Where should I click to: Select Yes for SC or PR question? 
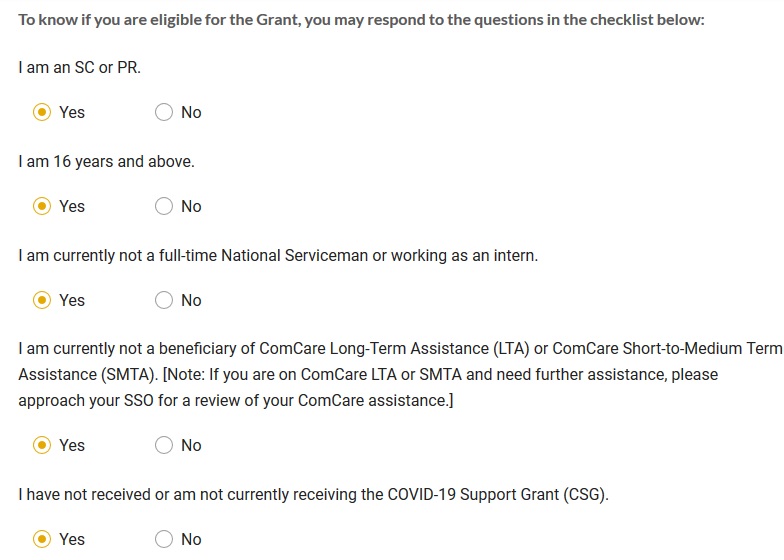pos(42,112)
